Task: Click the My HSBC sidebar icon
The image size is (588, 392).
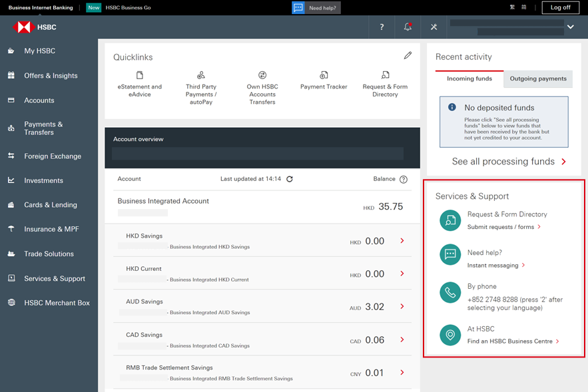Action: pyautogui.click(x=11, y=51)
